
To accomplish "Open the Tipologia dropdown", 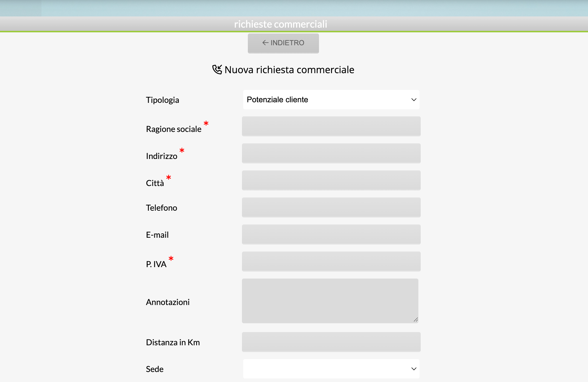I will [x=331, y=100].
